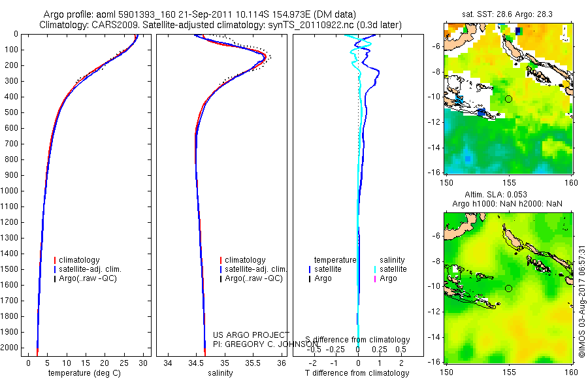Image resolution: width=588 pixels, height=379 pixels.
Task: Click the 'Altim. SLA: 0.053' title
Action: click(x=496, y=194)
